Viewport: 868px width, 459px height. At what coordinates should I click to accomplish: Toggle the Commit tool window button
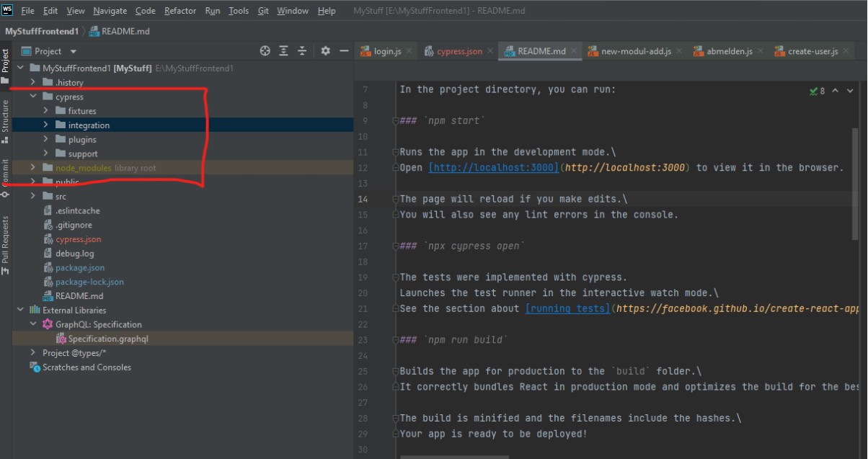(x=5, y=177)
